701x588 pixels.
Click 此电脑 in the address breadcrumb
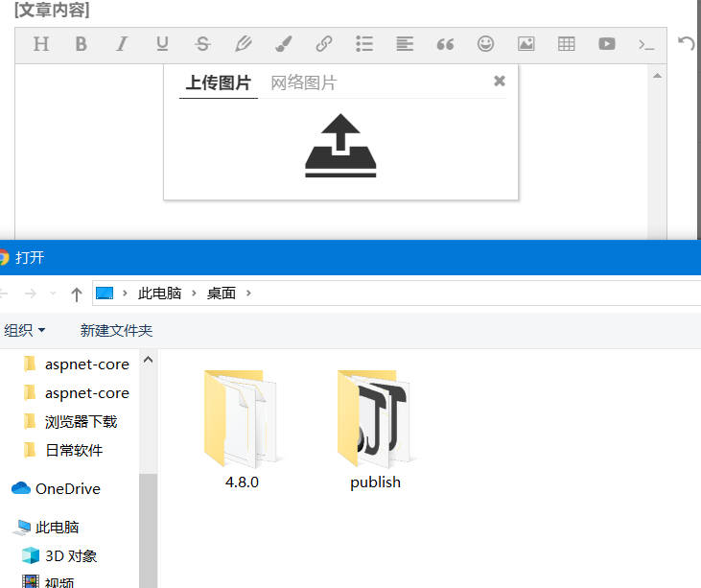[159, 294]
